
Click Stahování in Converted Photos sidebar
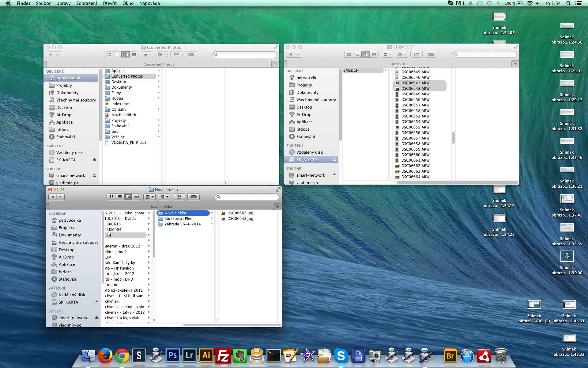(65, 137)
